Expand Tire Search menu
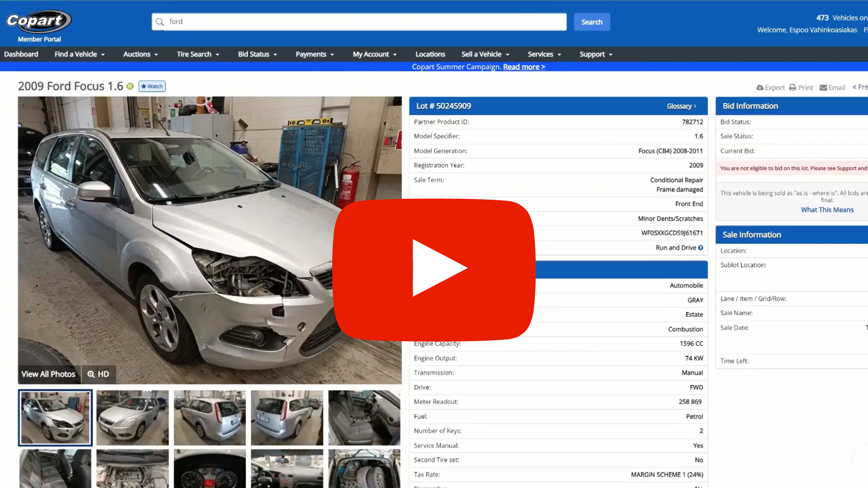 coord(198,54)
